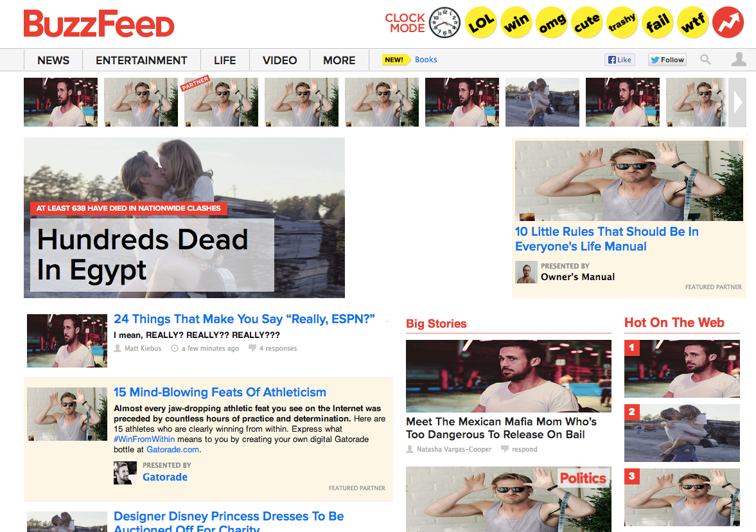Toggle Clock Mode on

423,22
